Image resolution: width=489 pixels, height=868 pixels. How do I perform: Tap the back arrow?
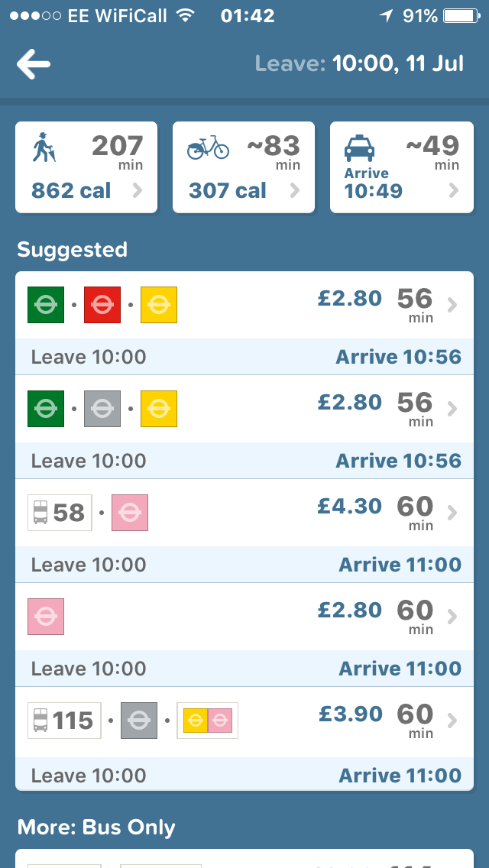[x=32, y=64]
